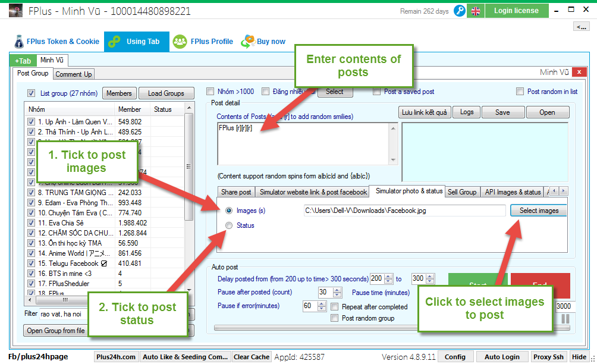Tick Repeat after completed checkbox

pos(334,306)
